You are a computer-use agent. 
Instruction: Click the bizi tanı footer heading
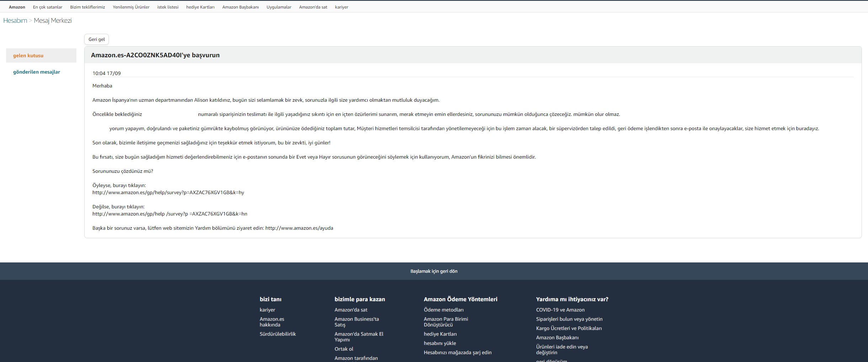click(x=271, y=299)
